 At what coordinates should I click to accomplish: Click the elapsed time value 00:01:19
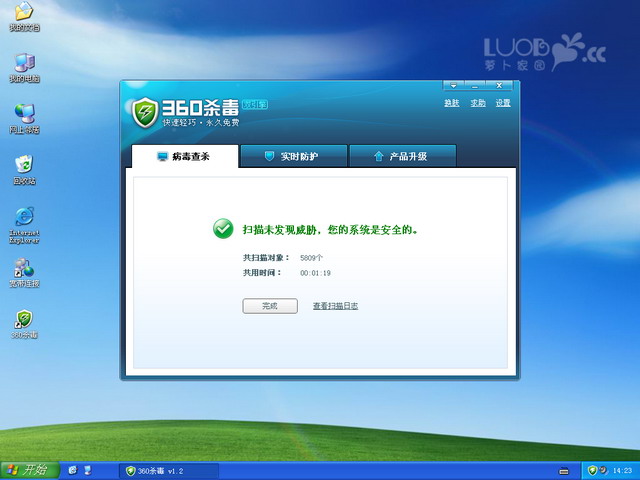click(315, 273)
